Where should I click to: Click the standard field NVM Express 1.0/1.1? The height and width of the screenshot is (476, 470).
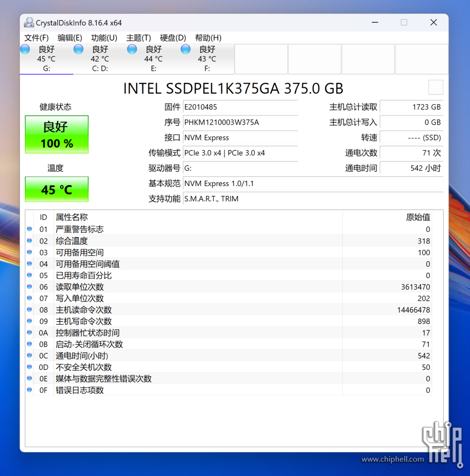click(313, 184)
